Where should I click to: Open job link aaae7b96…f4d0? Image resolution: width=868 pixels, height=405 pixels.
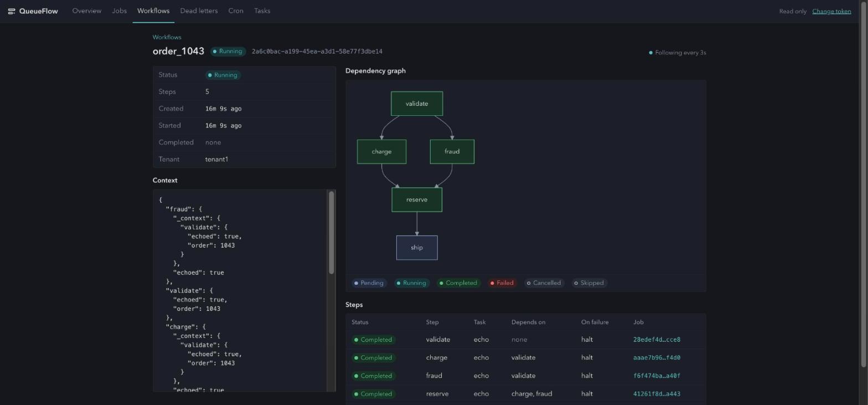tap(657, 358)
